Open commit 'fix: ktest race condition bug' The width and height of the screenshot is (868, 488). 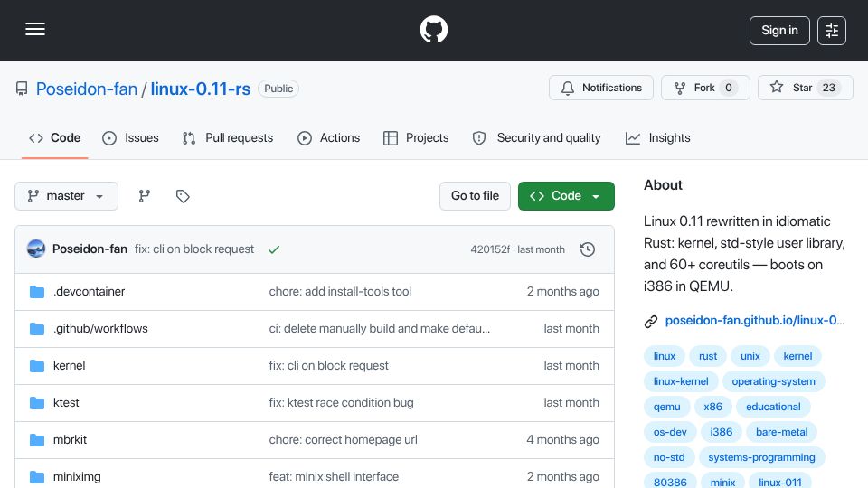[341, 403]
